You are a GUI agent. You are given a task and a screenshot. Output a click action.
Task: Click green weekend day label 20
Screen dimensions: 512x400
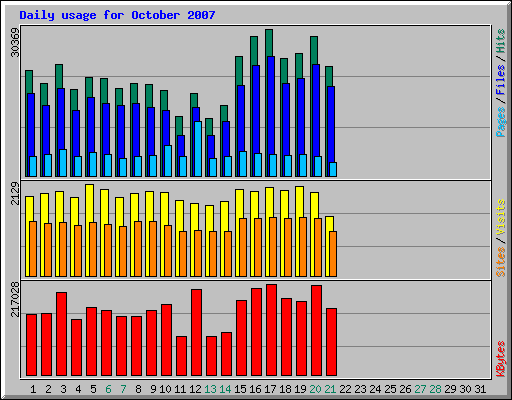(x=315, y=389)
